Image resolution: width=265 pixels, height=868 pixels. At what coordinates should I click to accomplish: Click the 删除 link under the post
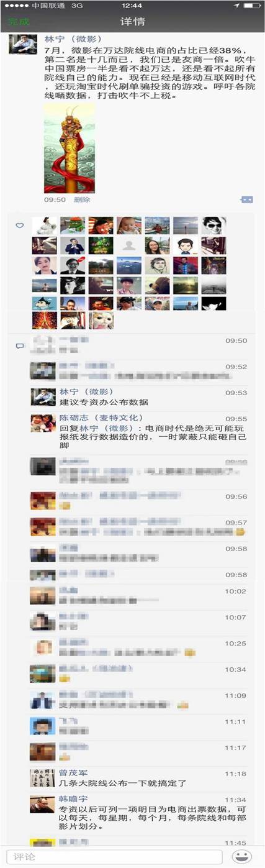[82, 199]
